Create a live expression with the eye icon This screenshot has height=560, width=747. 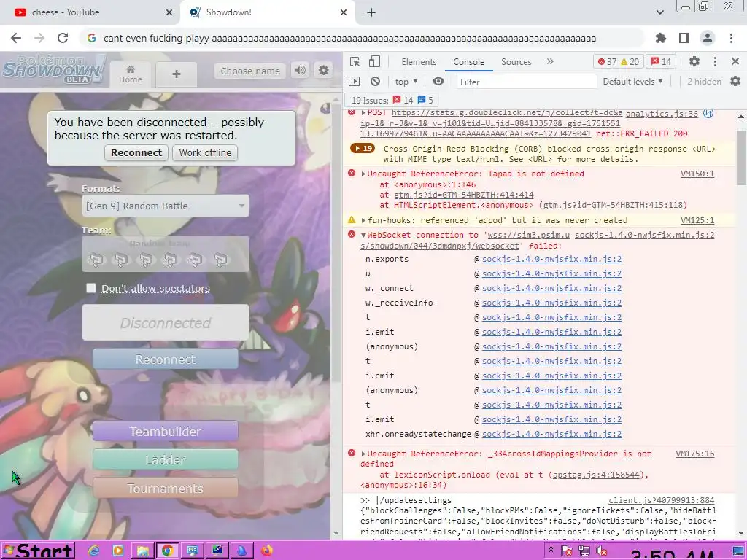click(438, 82)
